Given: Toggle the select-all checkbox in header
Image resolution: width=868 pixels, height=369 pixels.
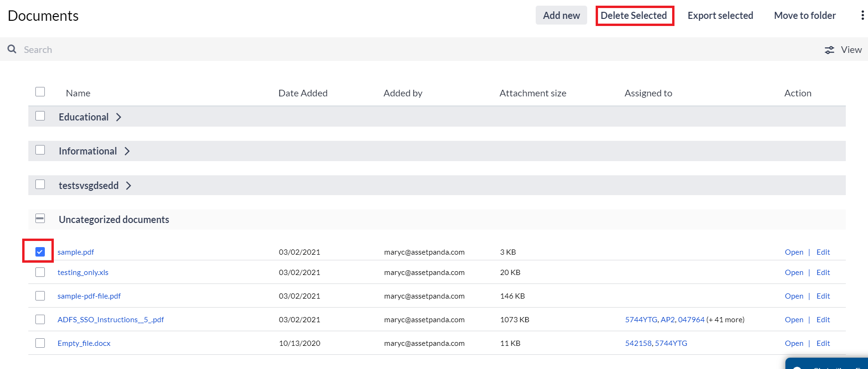Looking at the screenshot, I should (x=40, y=92).
